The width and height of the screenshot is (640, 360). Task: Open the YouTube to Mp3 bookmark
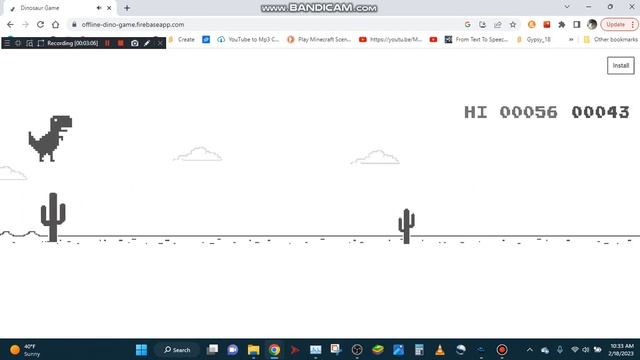249,40
